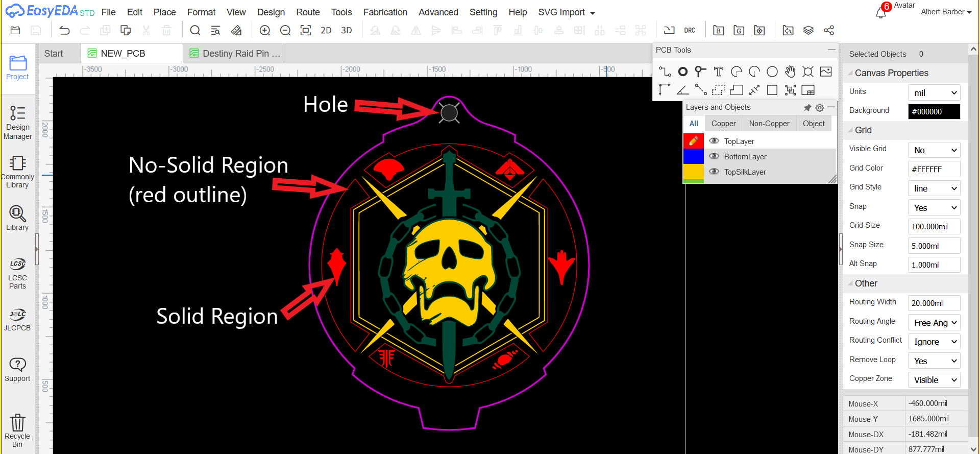The height and width of the screenshot is (454, 980).
Task: Select the Dimension measure tool in PCB Tools
Action: click(754, 90)
